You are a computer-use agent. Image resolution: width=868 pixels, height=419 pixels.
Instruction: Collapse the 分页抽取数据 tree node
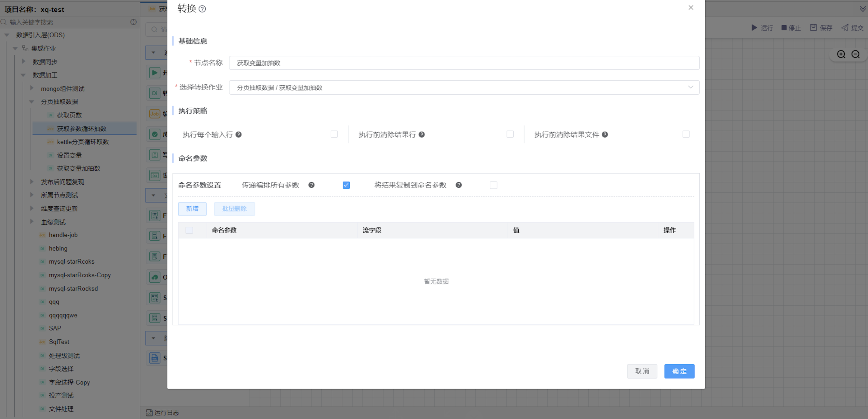pos(31,101)
